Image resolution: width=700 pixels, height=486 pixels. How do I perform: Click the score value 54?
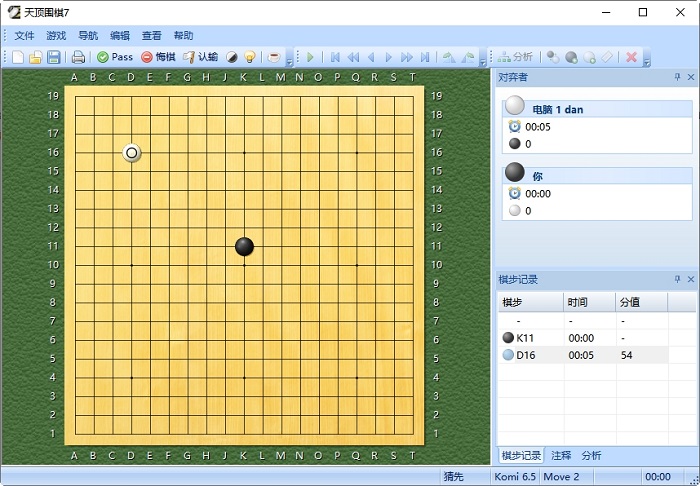click(x=627, y=355)
